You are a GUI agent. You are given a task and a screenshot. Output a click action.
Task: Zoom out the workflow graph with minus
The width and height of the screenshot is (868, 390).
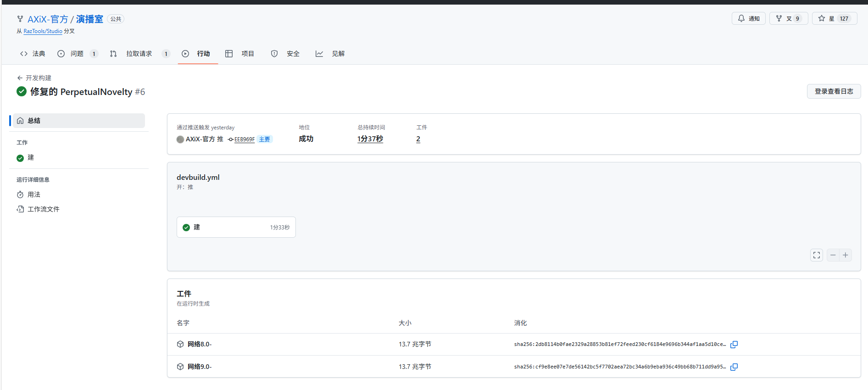(x=833, y=255)
